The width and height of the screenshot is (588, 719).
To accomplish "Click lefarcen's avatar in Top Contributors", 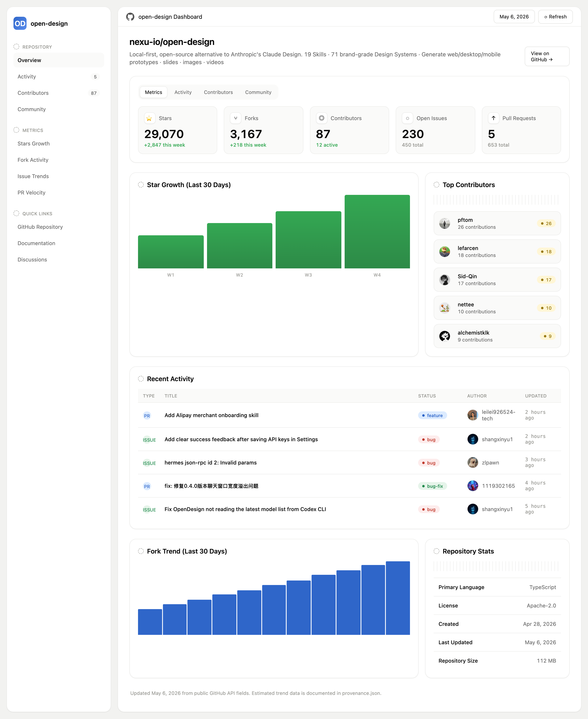I will coord(445,251).
